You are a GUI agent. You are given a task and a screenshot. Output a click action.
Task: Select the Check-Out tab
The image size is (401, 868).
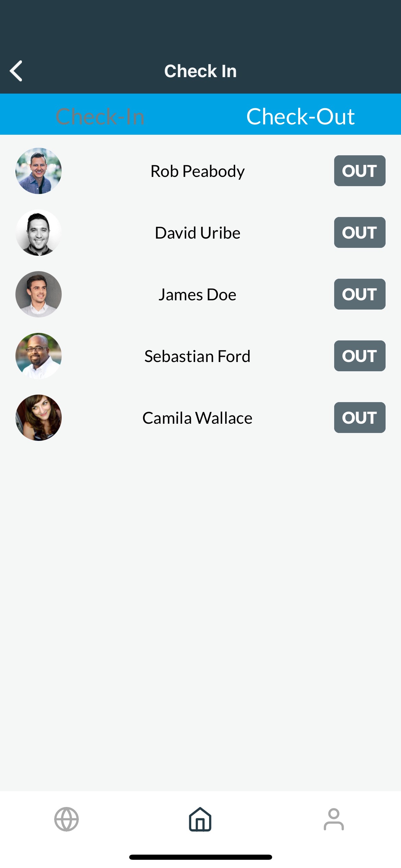pyautogui.click(x=301, y=116)
